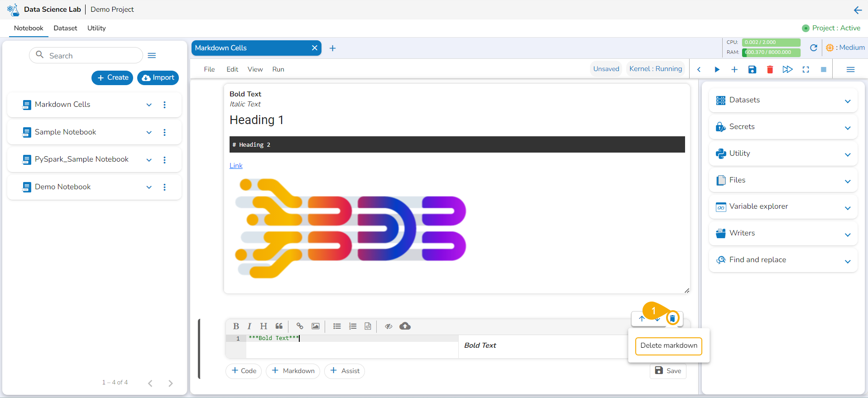Run the current cell
Image resolution: width=868 pixels, height=398 pixels.
pyautogui.click(x=717, y=69)
